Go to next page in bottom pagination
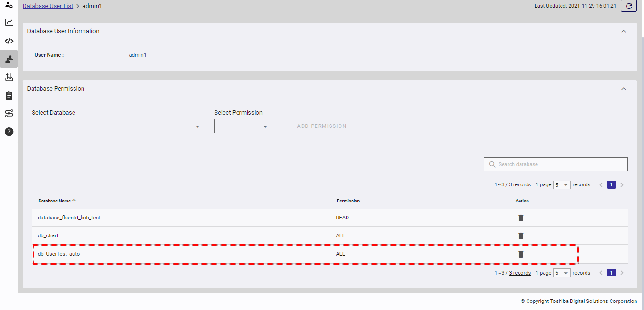This screenshot has width=644, height=310. (622, 273)
